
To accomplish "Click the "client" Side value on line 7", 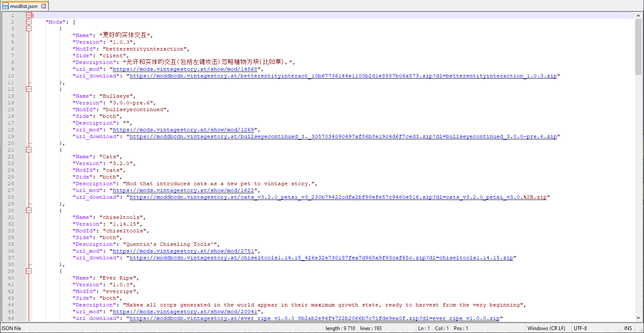I will 113,56.
